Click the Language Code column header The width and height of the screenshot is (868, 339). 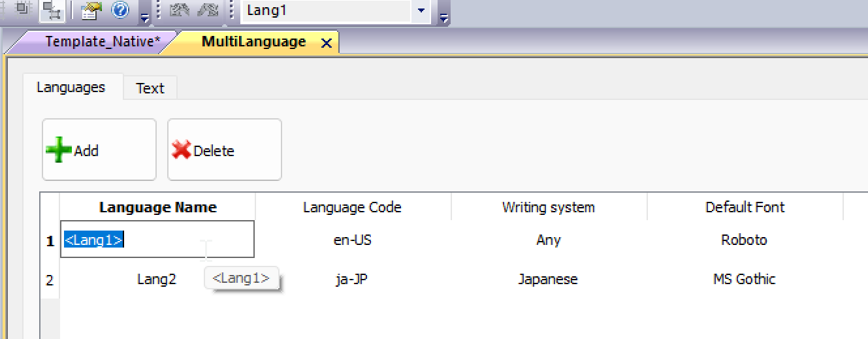(353, 208)
